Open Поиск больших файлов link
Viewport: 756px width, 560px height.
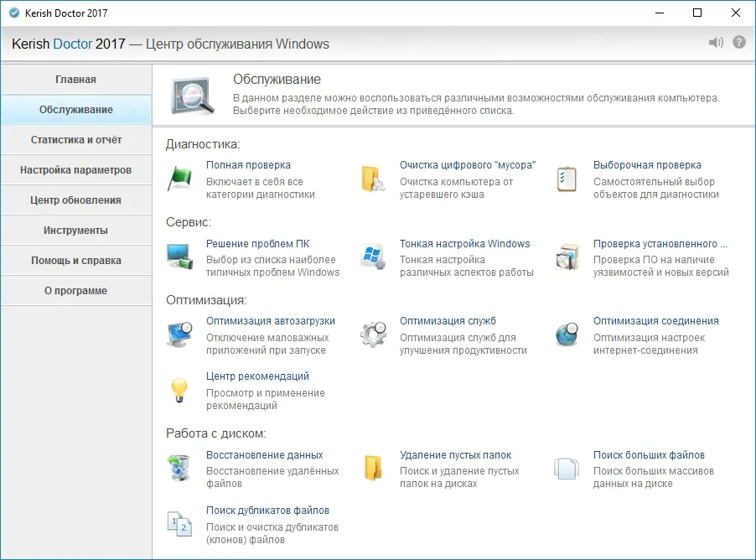coord(649,455)
